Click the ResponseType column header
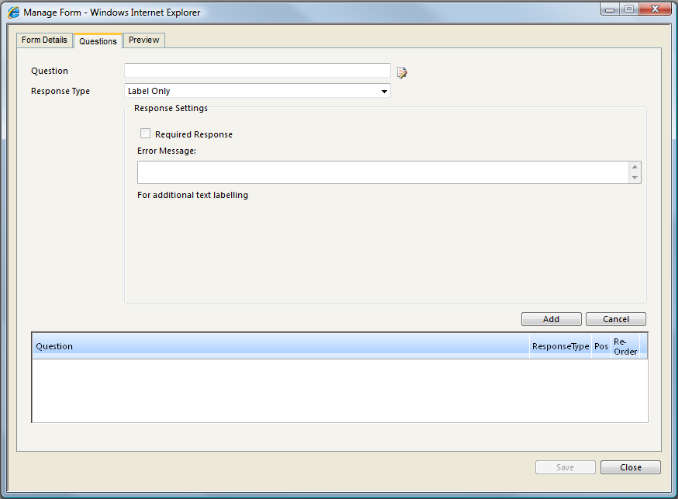The height and width of the screenshot is (499, 678). point(560,346)
